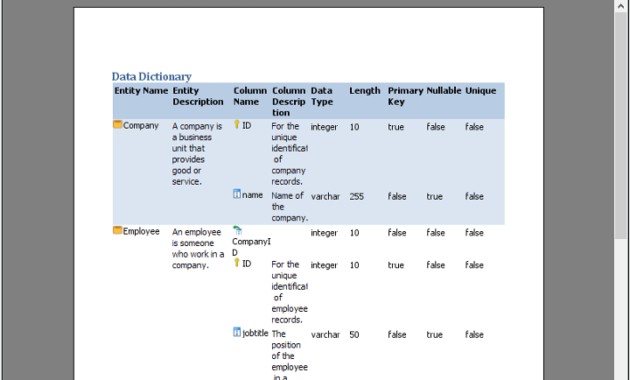Click varchar data type in name row

click(325, 196)
